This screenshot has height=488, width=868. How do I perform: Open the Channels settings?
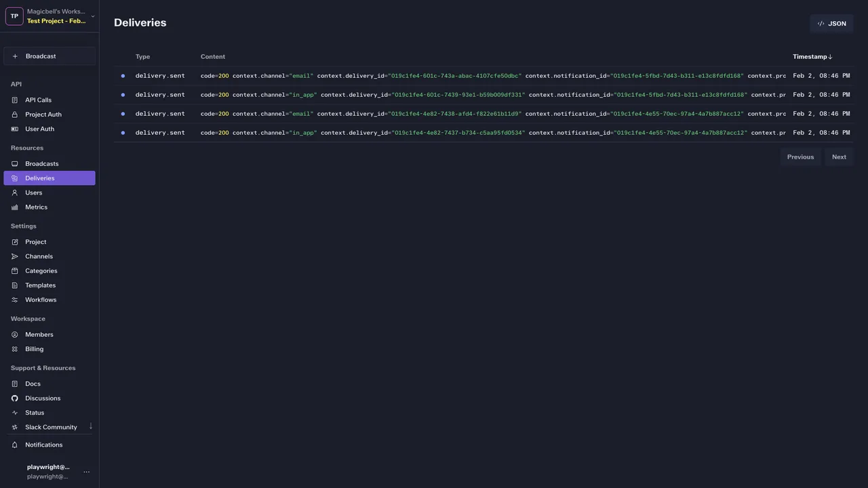[50, 257]
